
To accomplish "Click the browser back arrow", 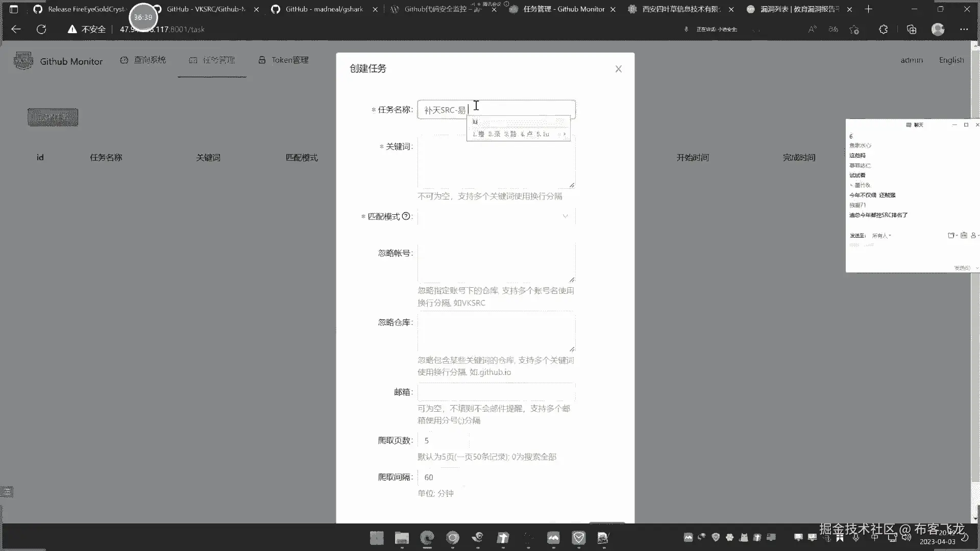I will click(16, 30).
